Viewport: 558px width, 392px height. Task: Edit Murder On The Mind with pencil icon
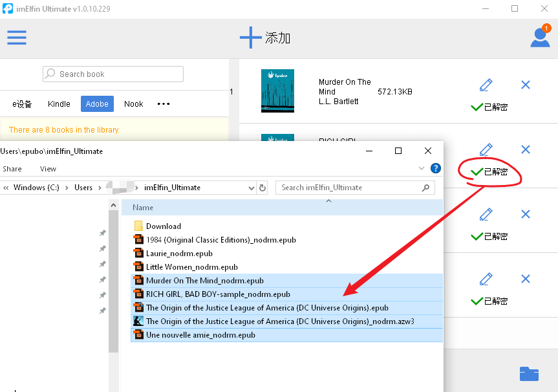click(x=486, y=85)
